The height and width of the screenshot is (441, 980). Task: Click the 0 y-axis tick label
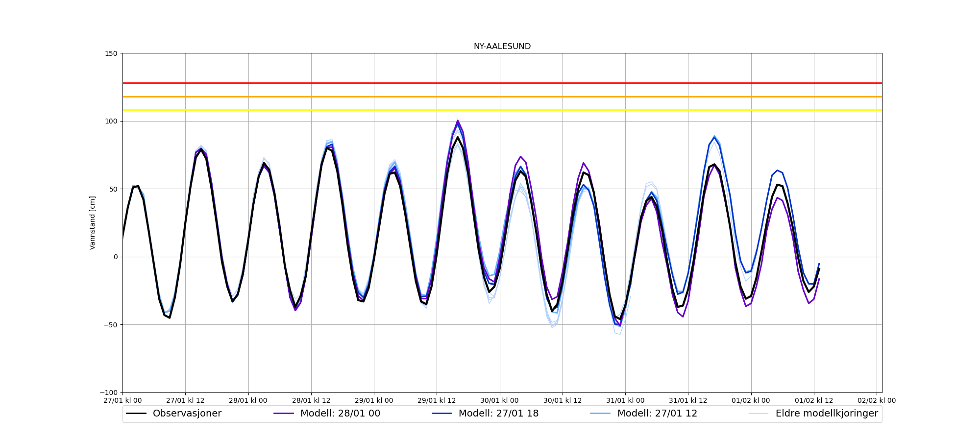(x=116, y=257)
